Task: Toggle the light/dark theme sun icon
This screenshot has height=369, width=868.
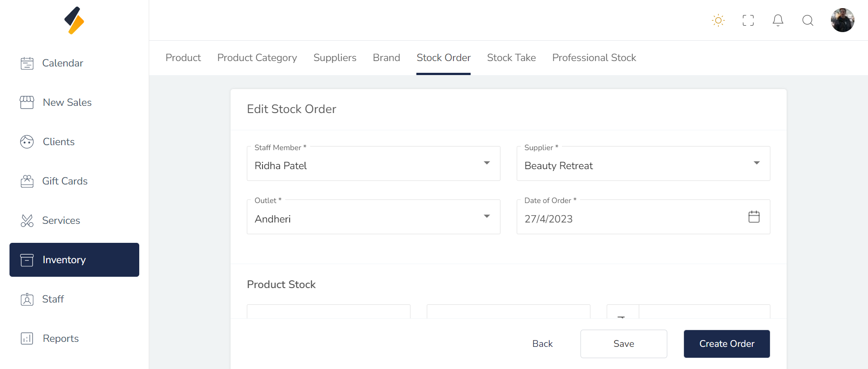Action: [718, 20]
